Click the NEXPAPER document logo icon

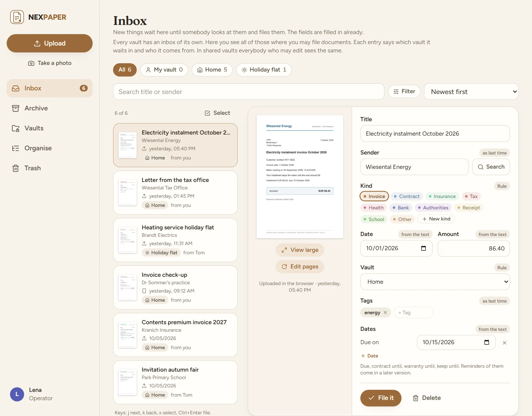point(17,17)
